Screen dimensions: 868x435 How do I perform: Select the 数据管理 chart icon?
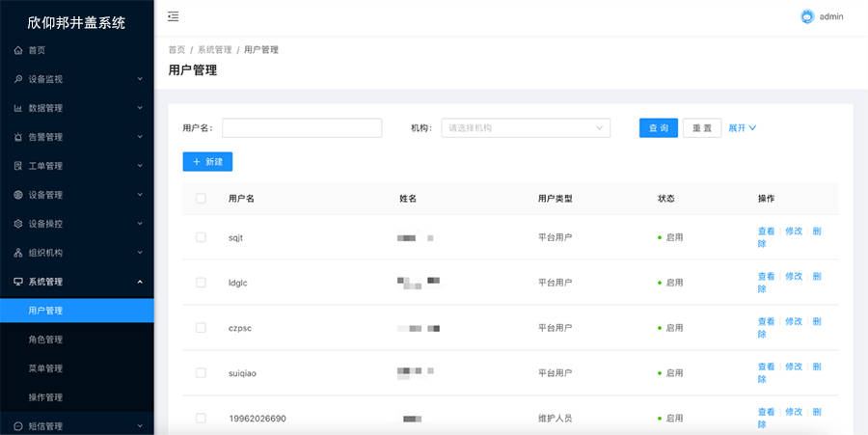tap(18, 108)
